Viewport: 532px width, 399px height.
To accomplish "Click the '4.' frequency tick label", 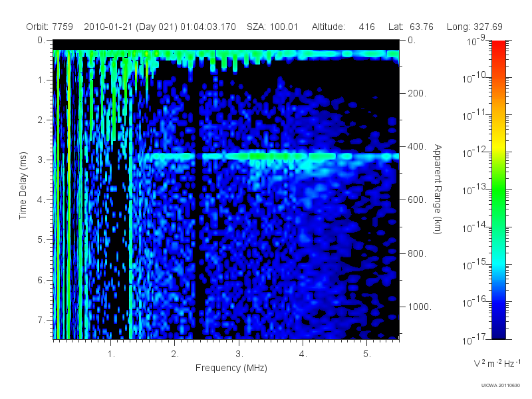I will click(303, 354).
